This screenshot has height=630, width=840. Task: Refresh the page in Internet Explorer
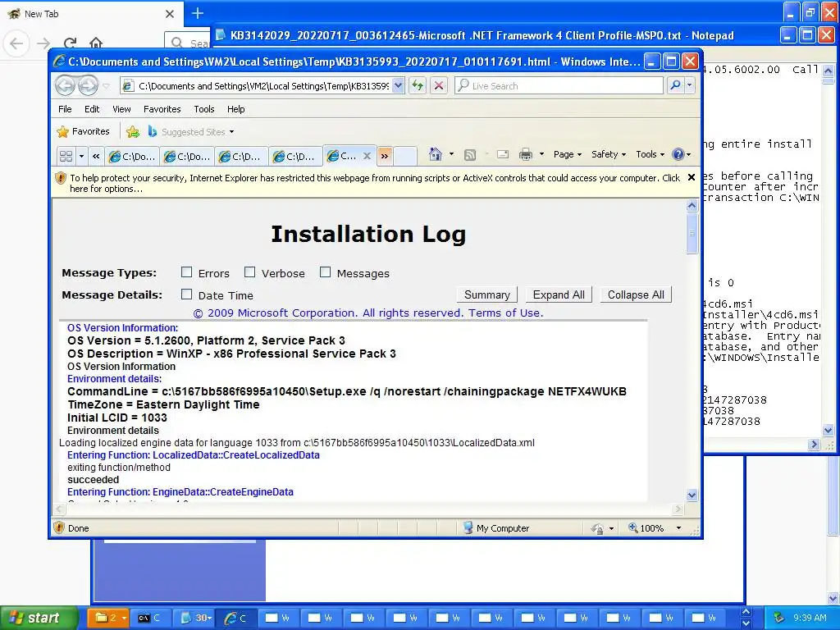click(418, 85)
